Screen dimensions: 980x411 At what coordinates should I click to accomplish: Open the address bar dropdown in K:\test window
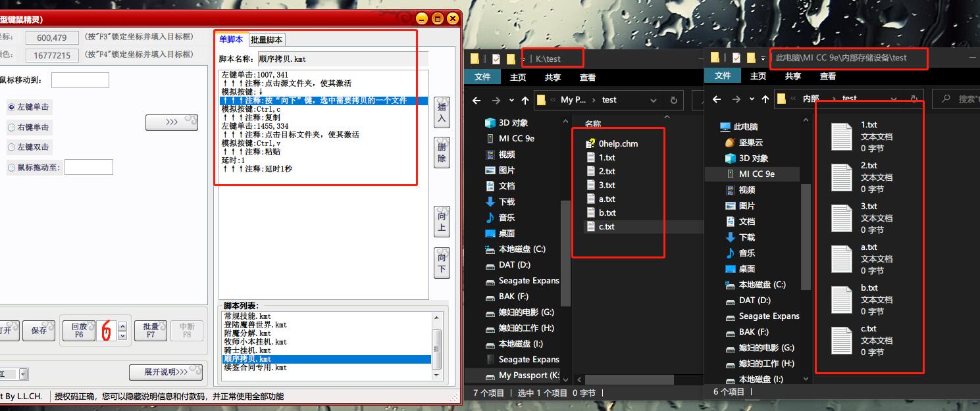(654, 101)
